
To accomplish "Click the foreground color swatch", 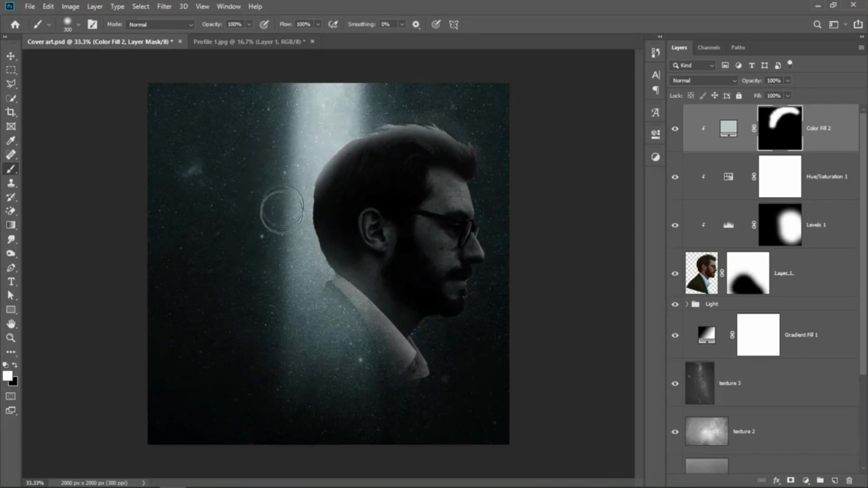I will point(7,376).
